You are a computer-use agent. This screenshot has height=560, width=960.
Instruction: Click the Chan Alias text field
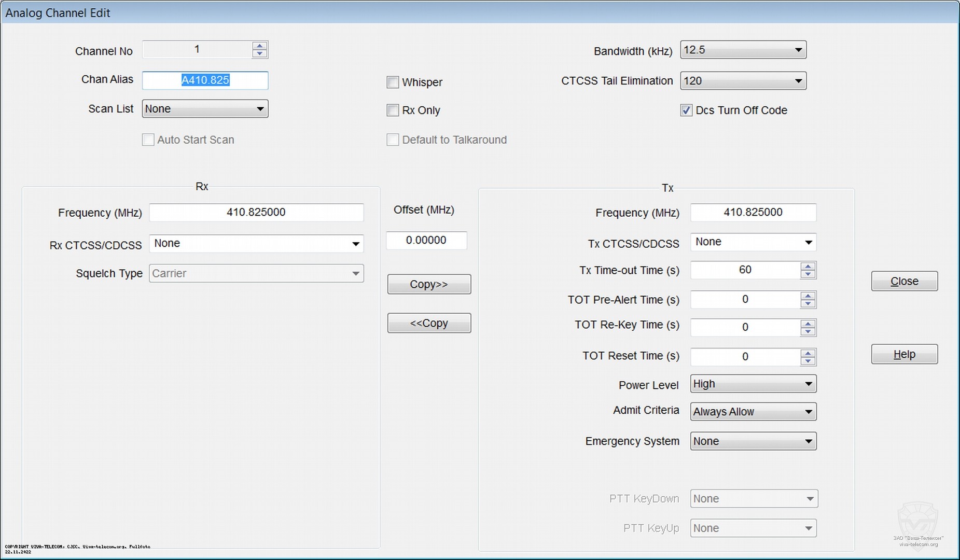[x=205, y=80]
